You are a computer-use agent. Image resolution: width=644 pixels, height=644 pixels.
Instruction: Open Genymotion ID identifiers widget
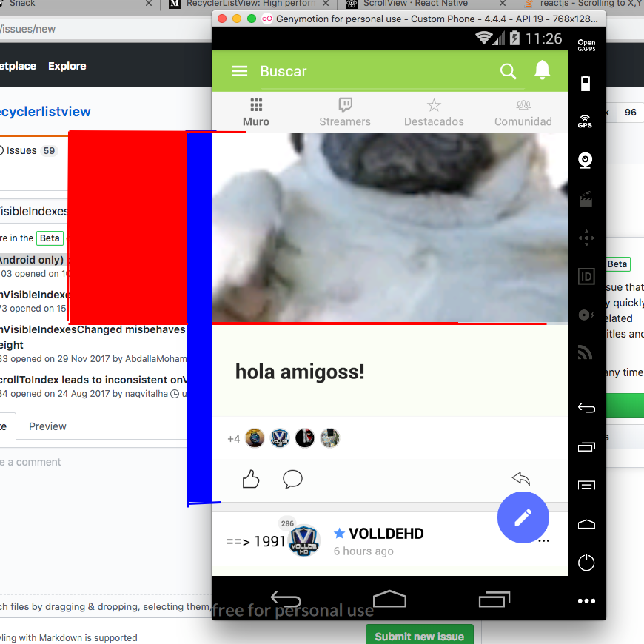click(586, 276)
